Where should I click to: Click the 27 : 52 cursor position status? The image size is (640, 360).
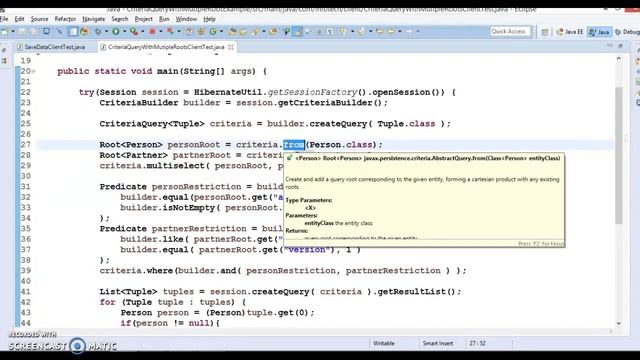[477, 343]
